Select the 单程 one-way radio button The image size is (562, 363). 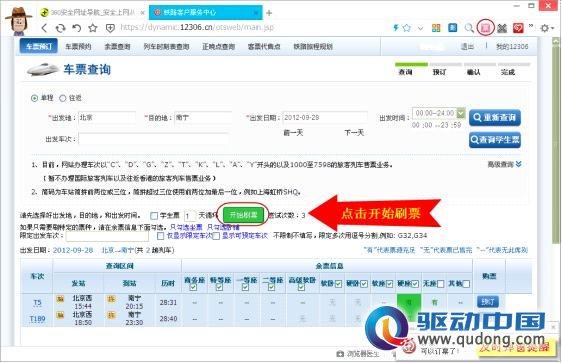(x=34, y=98)
